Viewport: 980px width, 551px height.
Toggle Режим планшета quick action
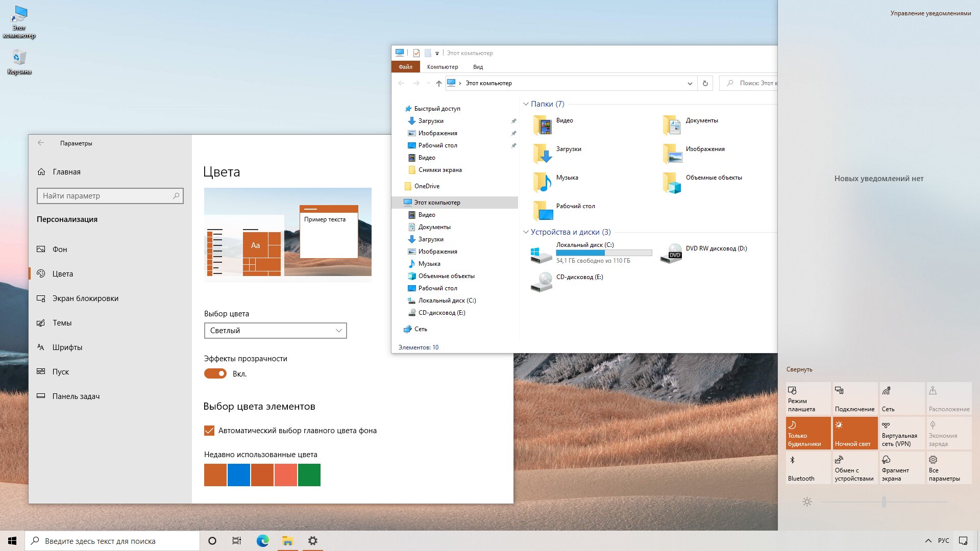tap(808, 398)
